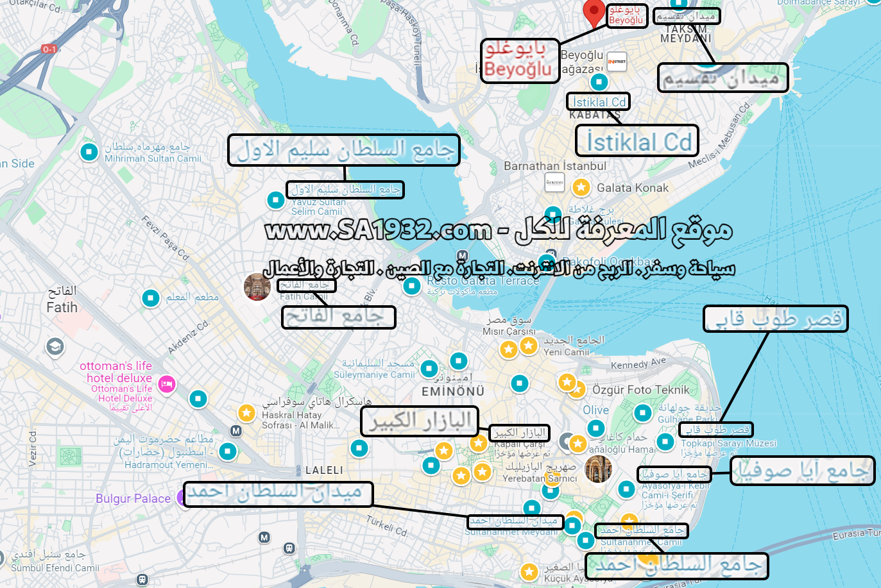Open the graduation cap school marker

(x=55, y=347)
